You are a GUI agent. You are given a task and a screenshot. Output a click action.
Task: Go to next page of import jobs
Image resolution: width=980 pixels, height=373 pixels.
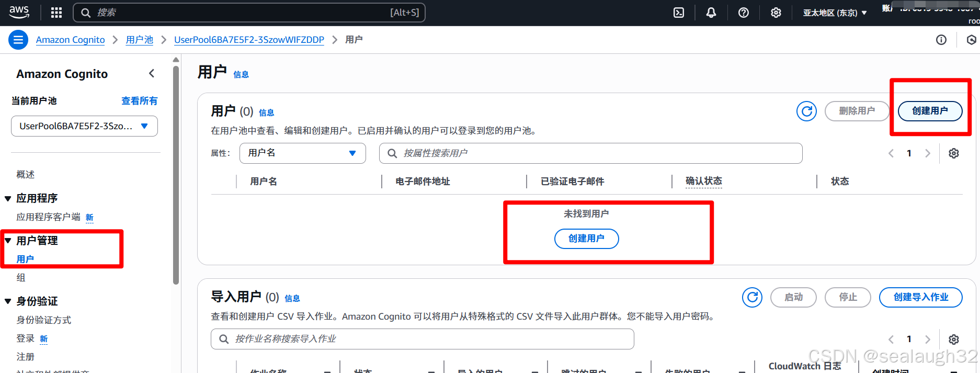point(928,340)
